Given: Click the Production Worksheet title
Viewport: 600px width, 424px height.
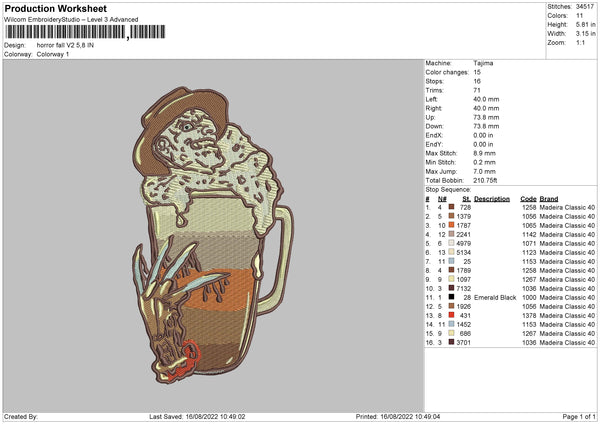Looking at the screenshot, I should click(55, 8).
